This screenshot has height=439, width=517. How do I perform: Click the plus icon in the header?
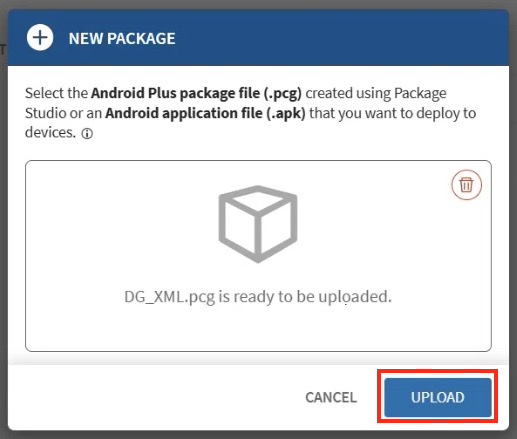pos(40,38)
